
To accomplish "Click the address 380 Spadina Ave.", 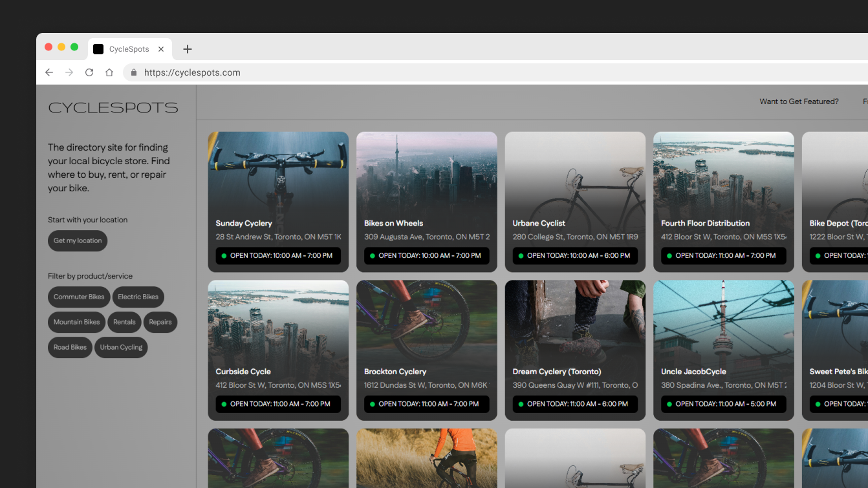I will pyautogui.click(x=724, y=385).
